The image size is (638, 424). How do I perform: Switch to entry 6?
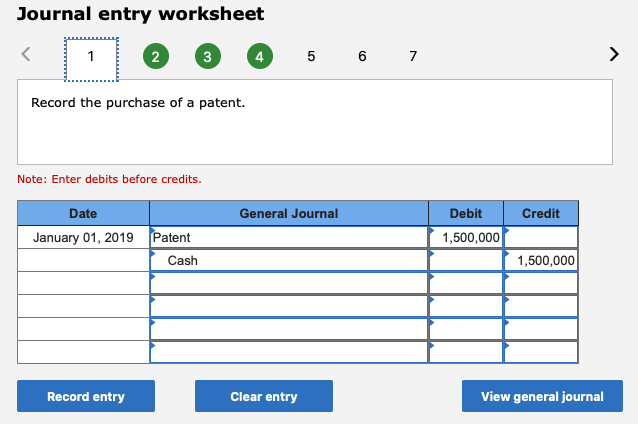362,56
